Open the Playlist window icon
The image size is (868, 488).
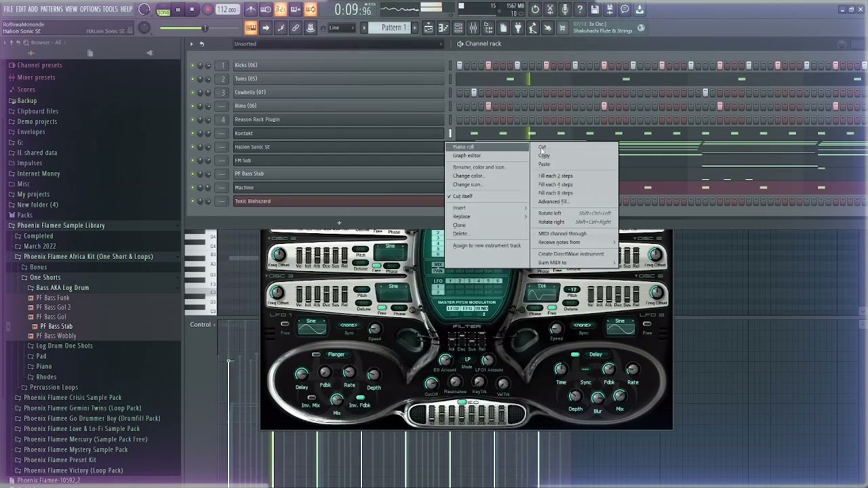(429, 28)
